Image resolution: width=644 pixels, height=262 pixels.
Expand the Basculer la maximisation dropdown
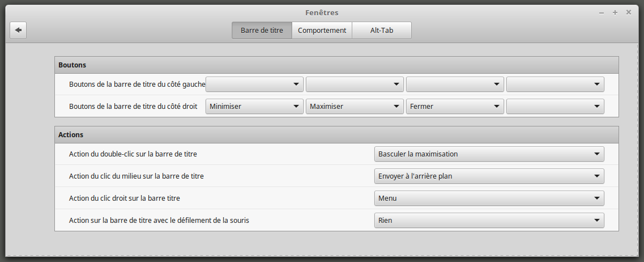(489, 154)
